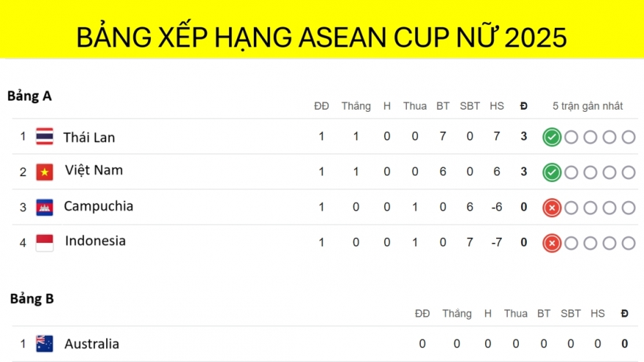Image resolution: width=644 pixels, height=362 pixels.
Task: Click the yellow title banner
Action: click(x=322, y=37)
